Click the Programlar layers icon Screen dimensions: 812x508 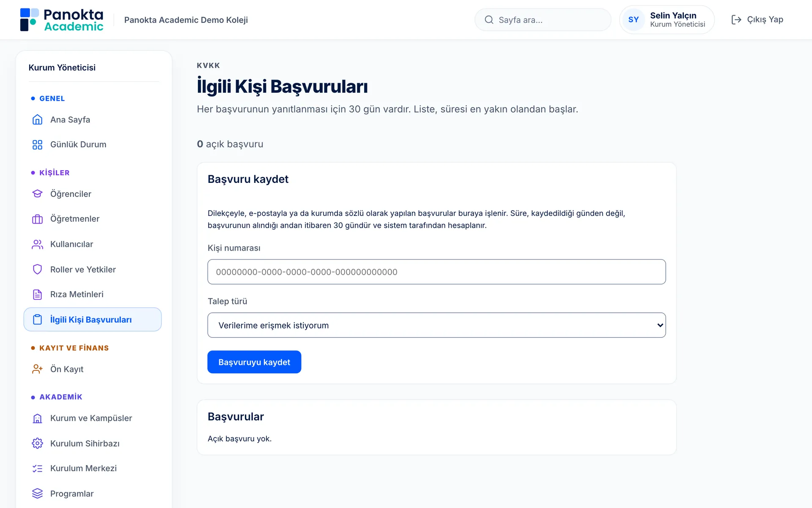[x=37, y=494]
